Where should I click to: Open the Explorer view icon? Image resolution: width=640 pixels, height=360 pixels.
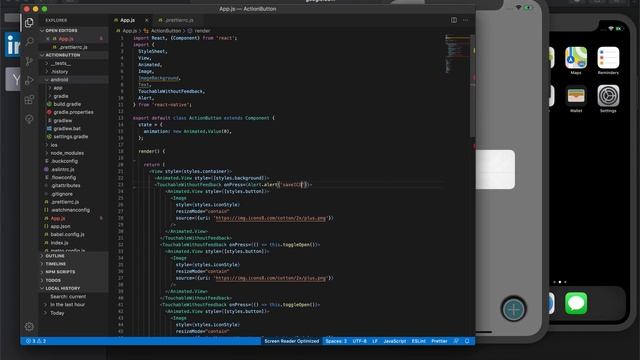tap(29, 23)
